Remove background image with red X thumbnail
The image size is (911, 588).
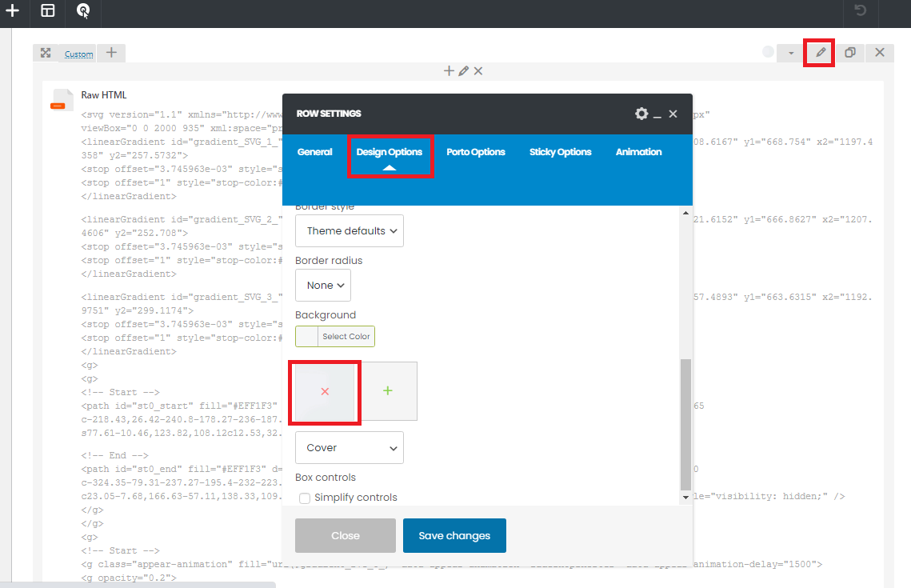pyautogui.click(x=325, y=392)
